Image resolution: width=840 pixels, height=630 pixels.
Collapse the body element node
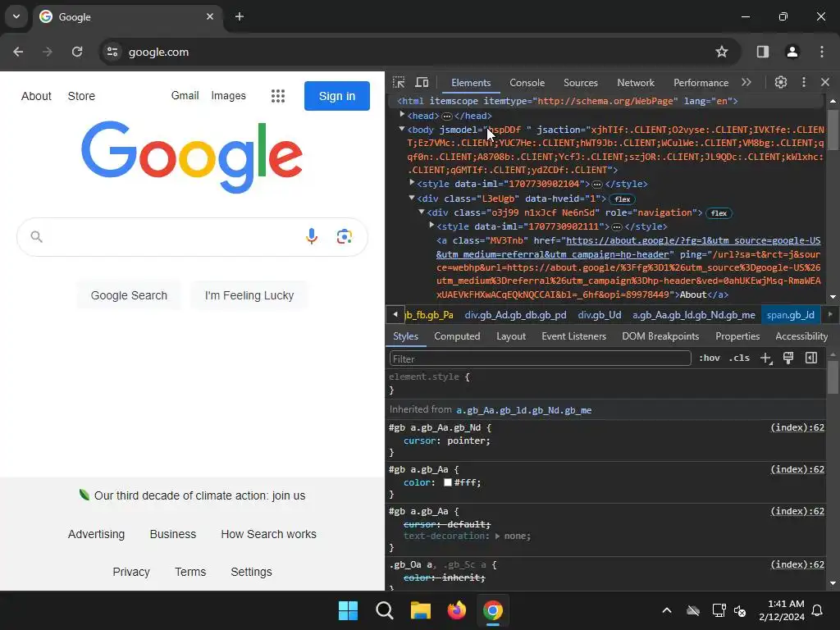pyautogui.click(x=402, y=129)
